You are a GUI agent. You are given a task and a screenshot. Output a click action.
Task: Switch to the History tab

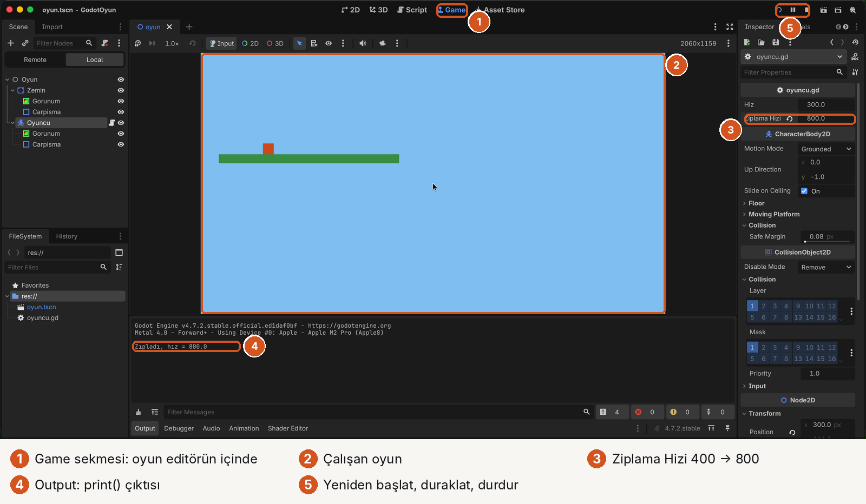point(67,236)
